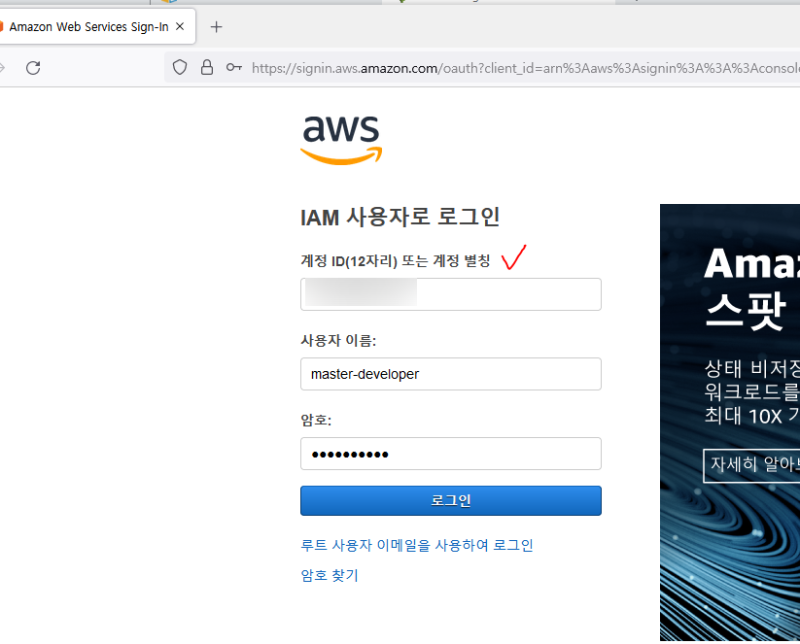Screen dimensions: 800x644
Task: Reload the page with the refresh icon
Action: point(33,68)
